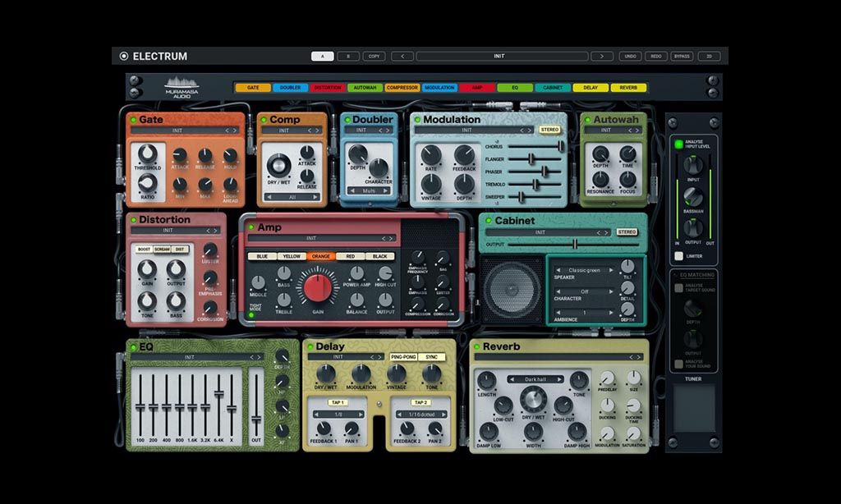Enable the Limiter checkbox
Image resolution: width=841 pixels, height=504 pixels.
click(678, 256)
